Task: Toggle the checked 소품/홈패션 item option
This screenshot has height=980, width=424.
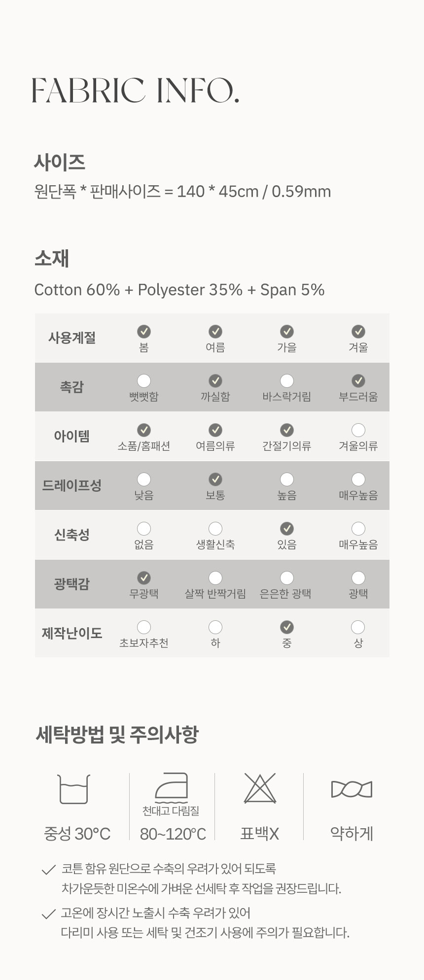Action: point(144,430)
